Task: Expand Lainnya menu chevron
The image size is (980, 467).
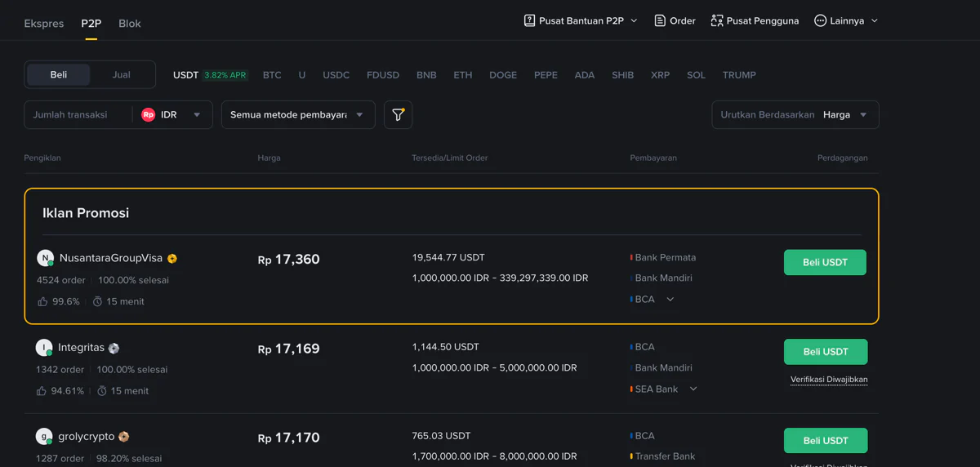Action: [x=875, y=21]
